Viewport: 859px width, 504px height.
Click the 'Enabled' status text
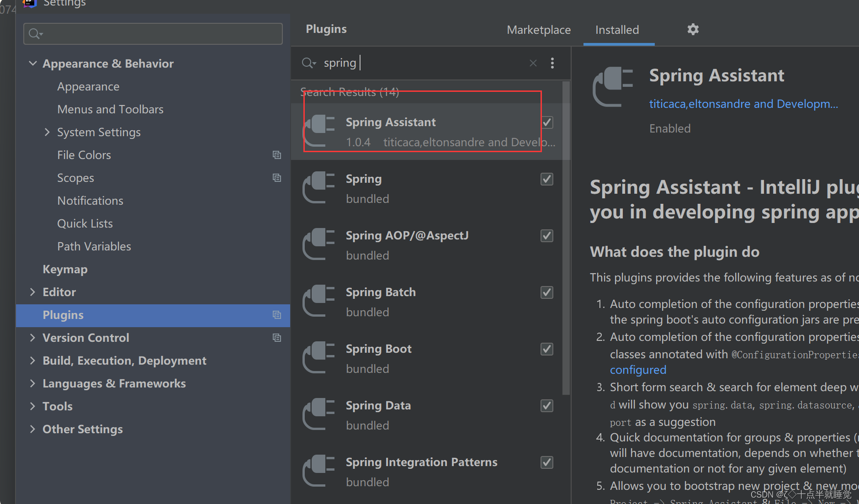click(x=670, y=129)
